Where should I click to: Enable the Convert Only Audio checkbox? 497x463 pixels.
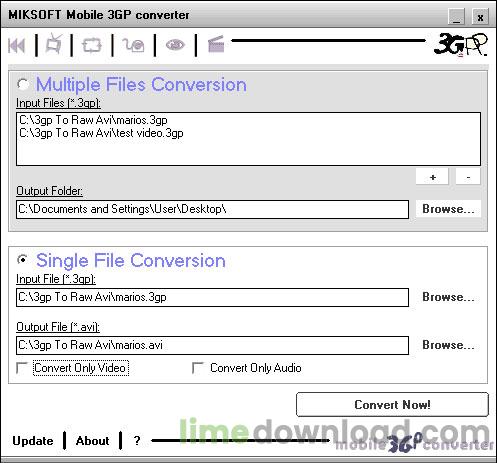198,368
